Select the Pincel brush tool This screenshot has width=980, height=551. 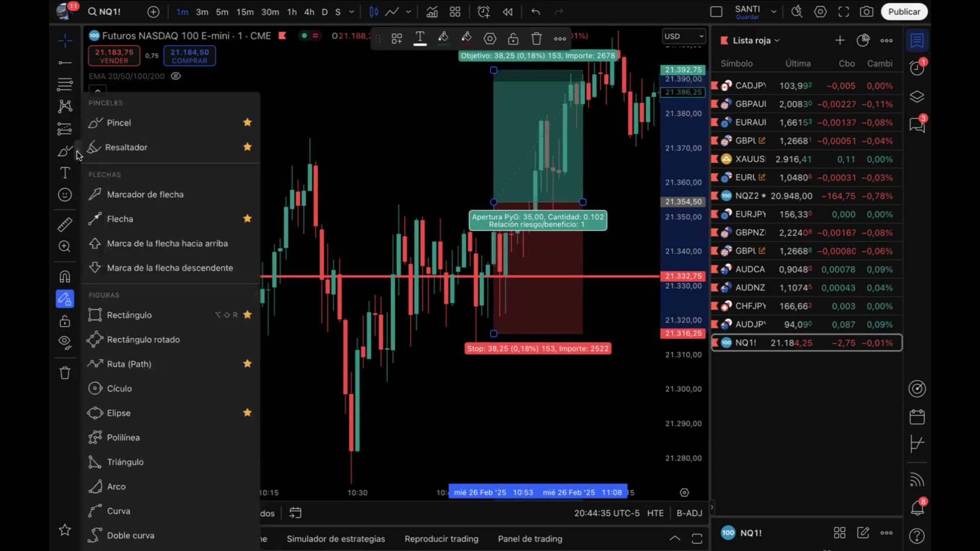point(118,123)
